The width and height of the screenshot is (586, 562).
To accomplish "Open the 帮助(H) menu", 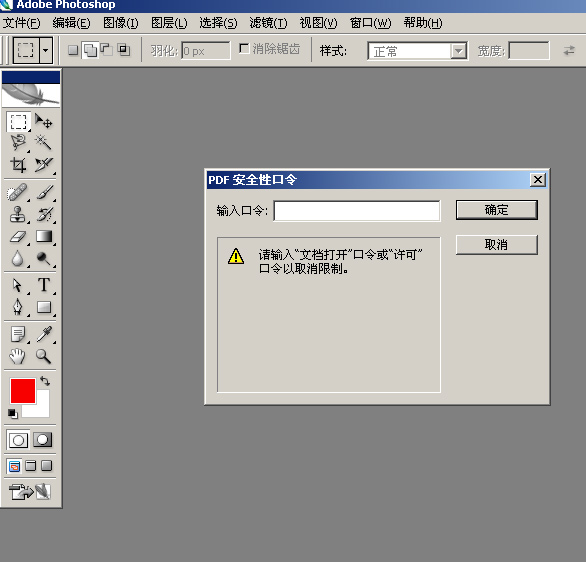I will tap(423, 23).
